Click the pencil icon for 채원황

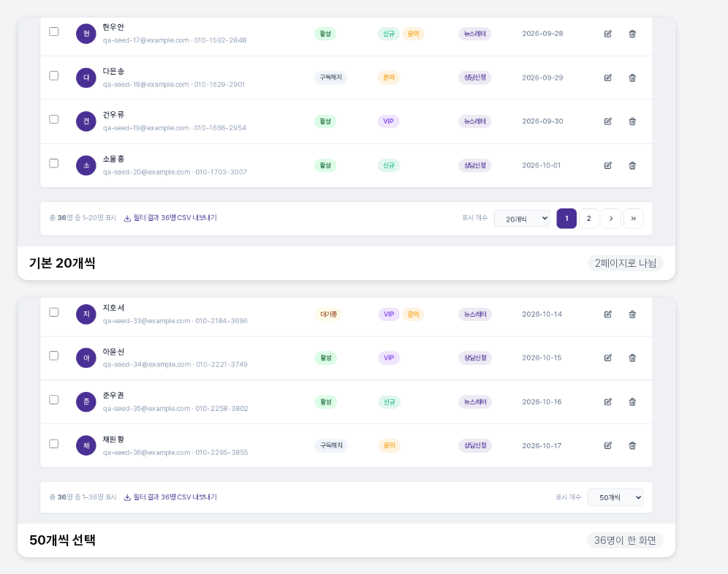[x=607, y=445]
